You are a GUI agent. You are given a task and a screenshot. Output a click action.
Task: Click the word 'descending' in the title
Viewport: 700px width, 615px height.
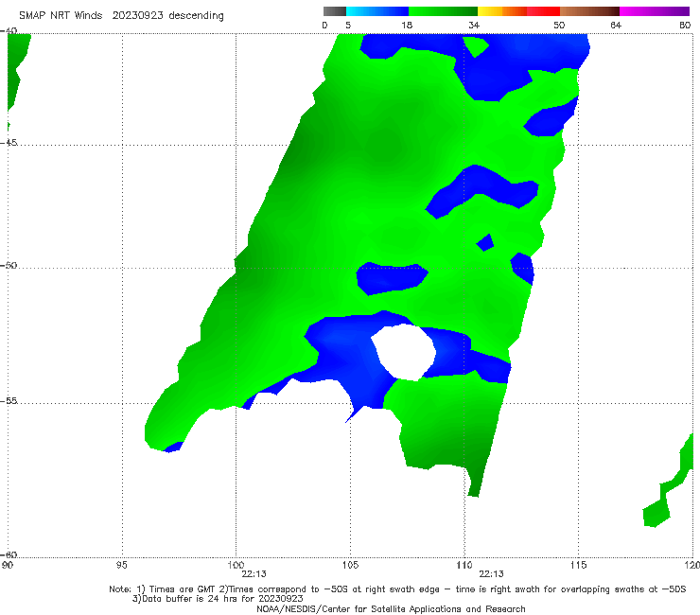[196, 16]
